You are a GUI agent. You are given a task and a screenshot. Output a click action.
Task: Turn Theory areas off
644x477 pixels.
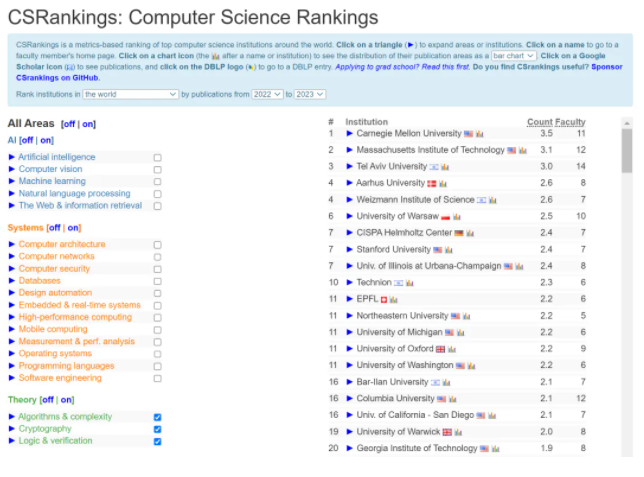coord(48,400)
